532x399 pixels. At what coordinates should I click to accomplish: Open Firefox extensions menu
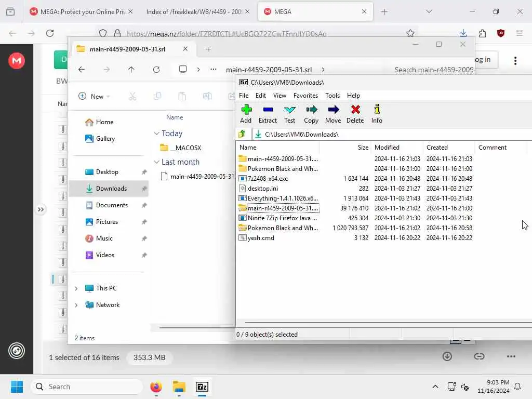(x=482, y=33)
